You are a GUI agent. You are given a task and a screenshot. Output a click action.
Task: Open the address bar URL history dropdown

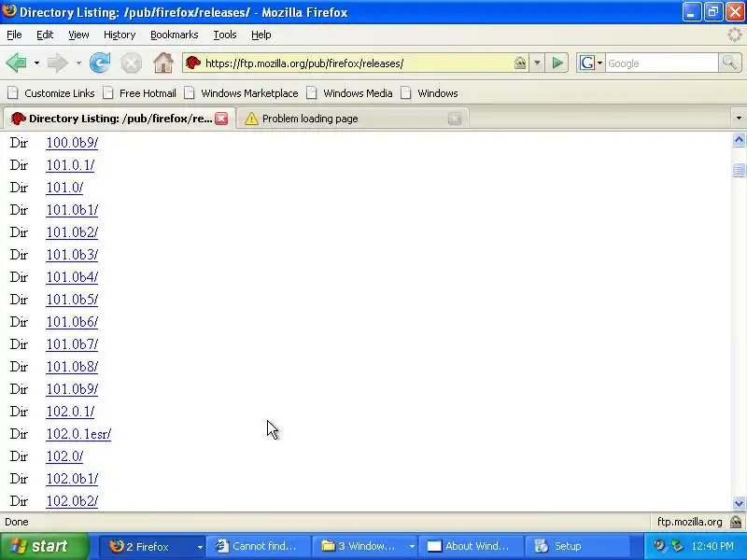tap(537, 63)
